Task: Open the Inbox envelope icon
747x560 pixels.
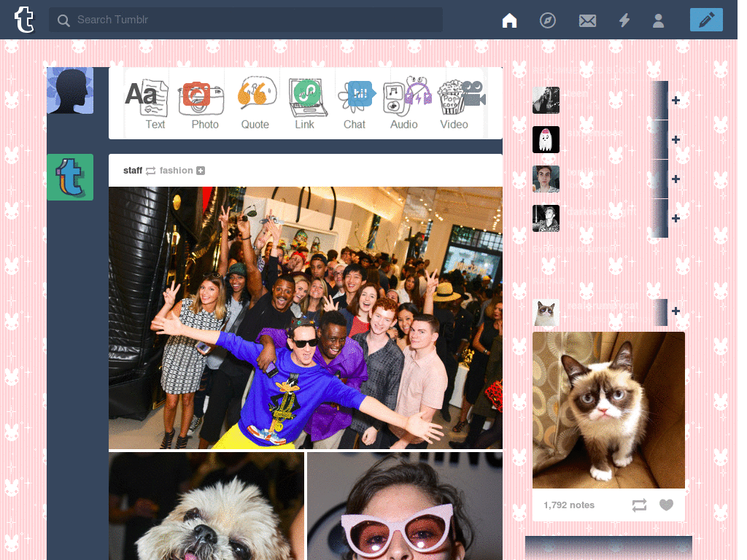Action: (587, 20)
